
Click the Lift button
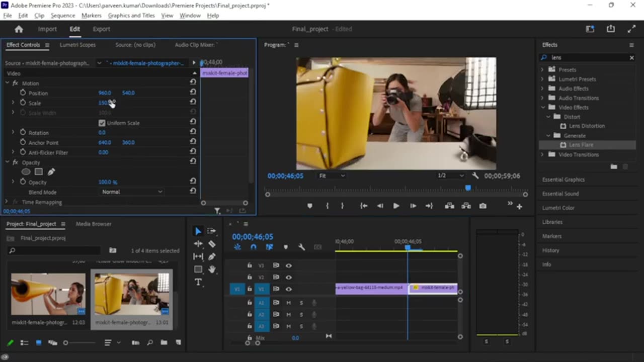tap(450, 206)
